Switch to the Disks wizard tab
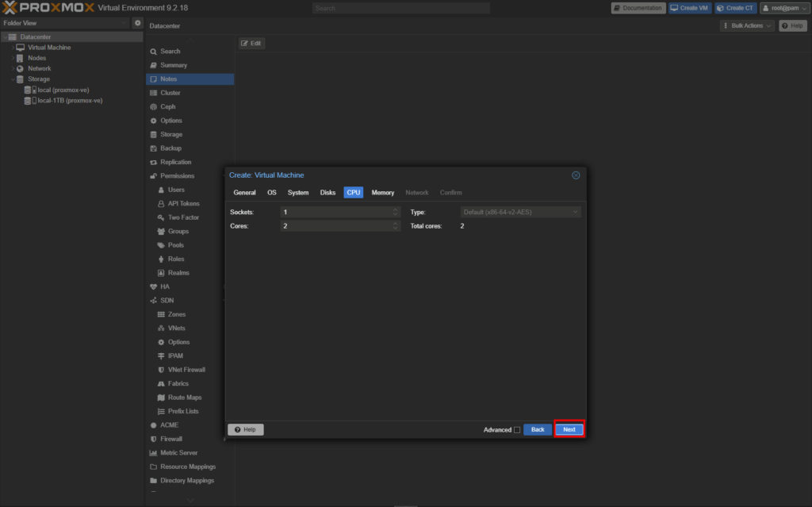This screenshot has height=507, width=812. click(327, 192)
